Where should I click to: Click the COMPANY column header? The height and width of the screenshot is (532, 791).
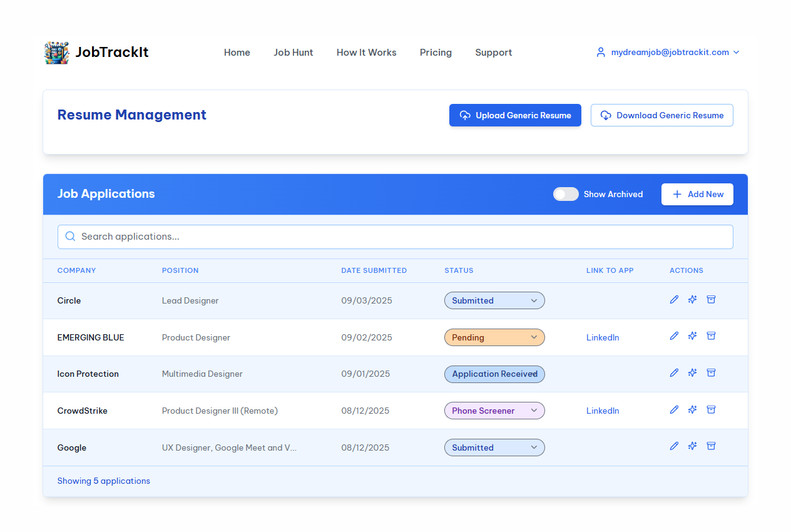coord(76,270)
